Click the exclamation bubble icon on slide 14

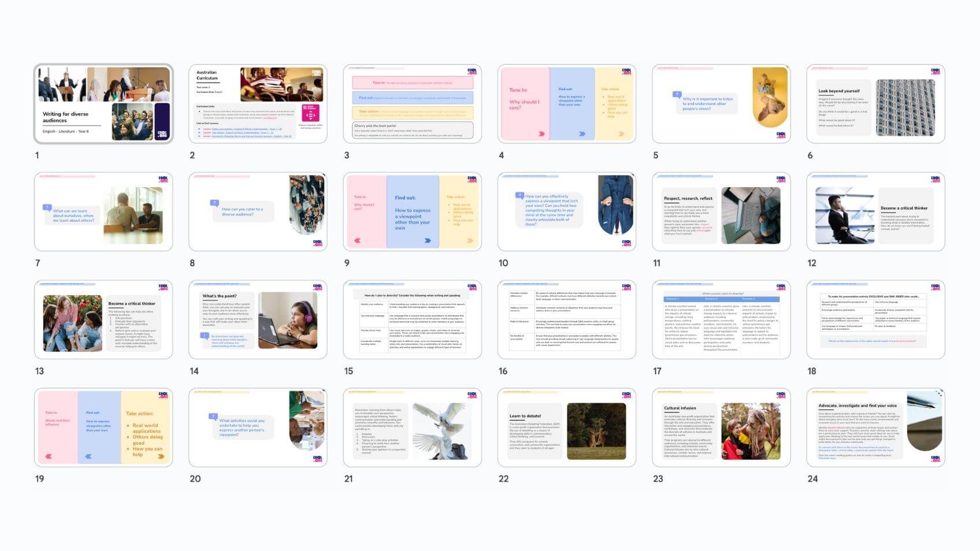coord(205,336)
